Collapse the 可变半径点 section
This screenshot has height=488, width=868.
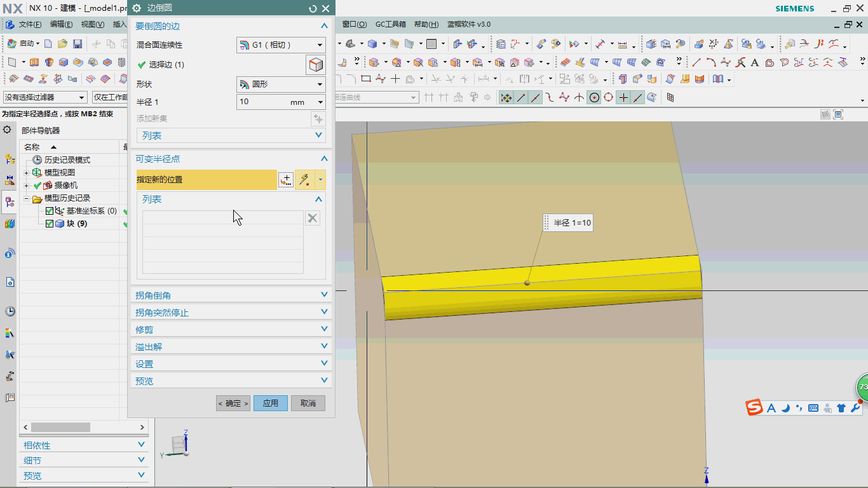click(x=232, y=159)
